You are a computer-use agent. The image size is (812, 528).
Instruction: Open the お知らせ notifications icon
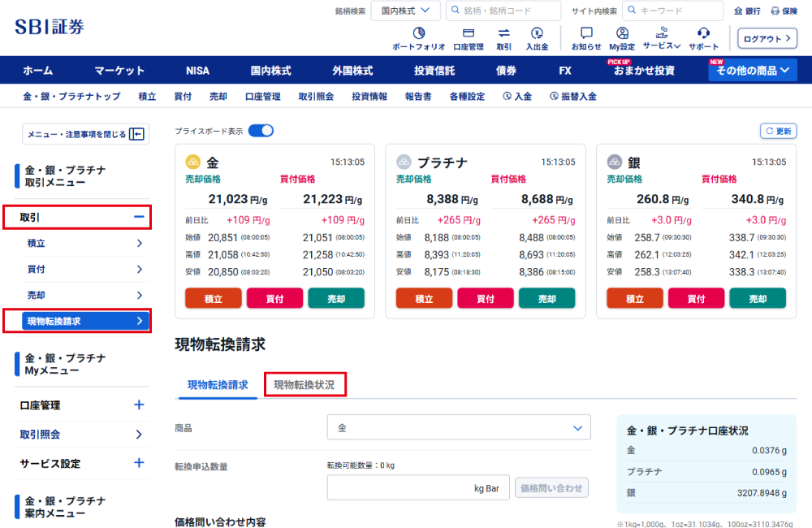click(586, 34)
